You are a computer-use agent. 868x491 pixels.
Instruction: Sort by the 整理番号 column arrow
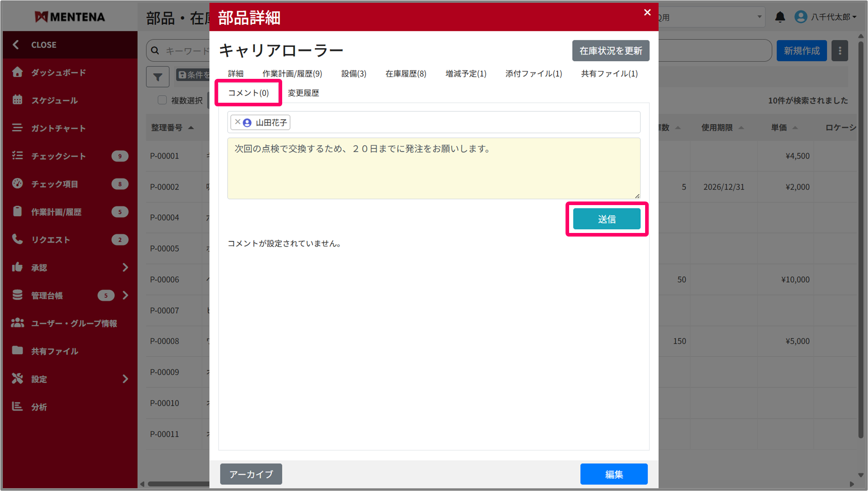[x=191, y=128]
